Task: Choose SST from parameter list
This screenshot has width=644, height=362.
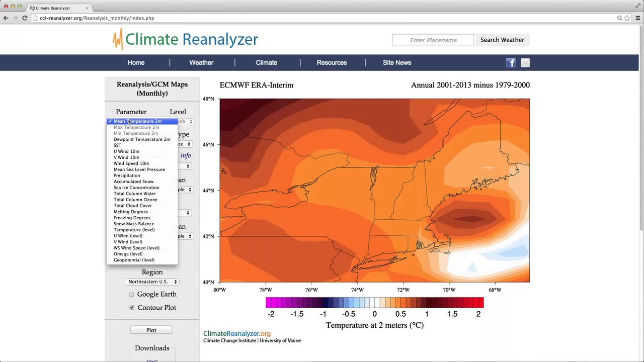Action: tap(142, 145)
